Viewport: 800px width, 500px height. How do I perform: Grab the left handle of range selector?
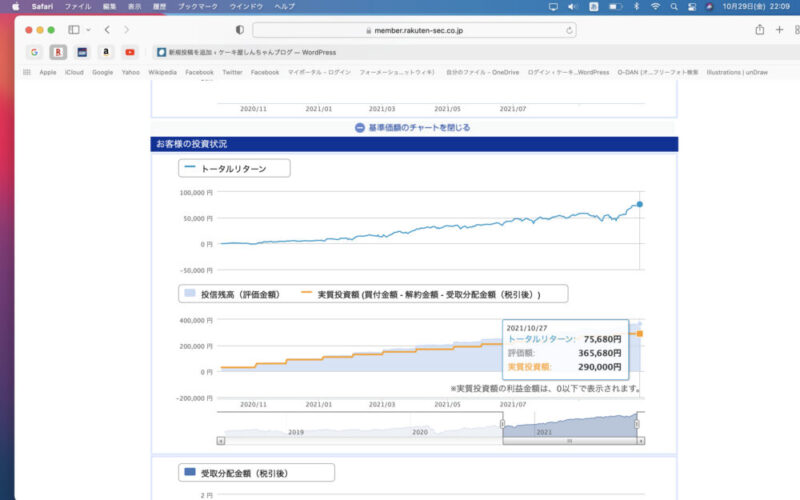point(503,424)
